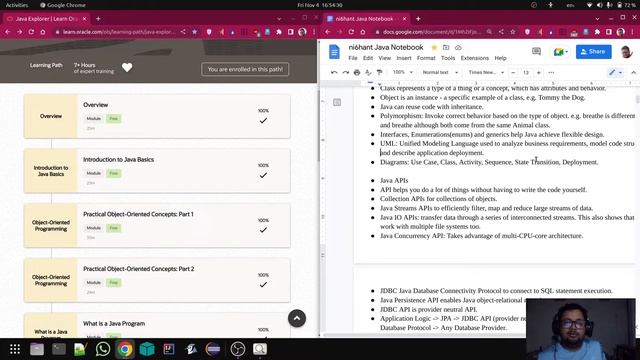The image size is (640, 360).
Task: Go back in Oracle browser window
Action: 8,32
